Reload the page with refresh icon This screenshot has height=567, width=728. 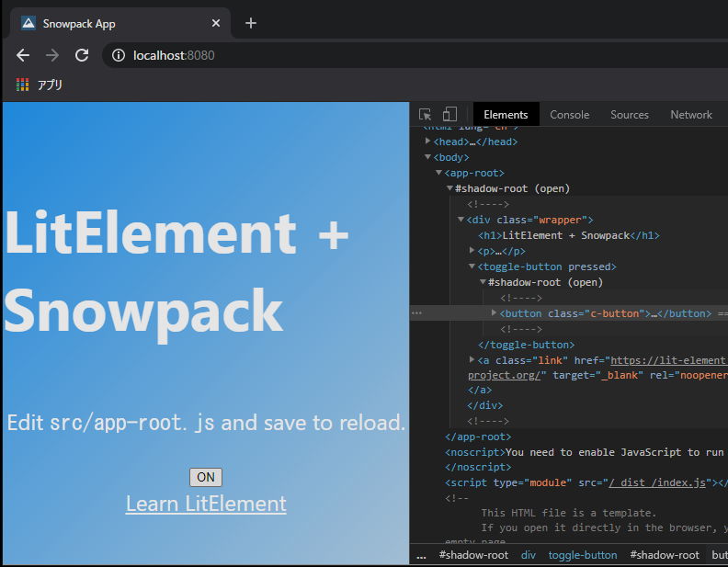pos(82,55)
